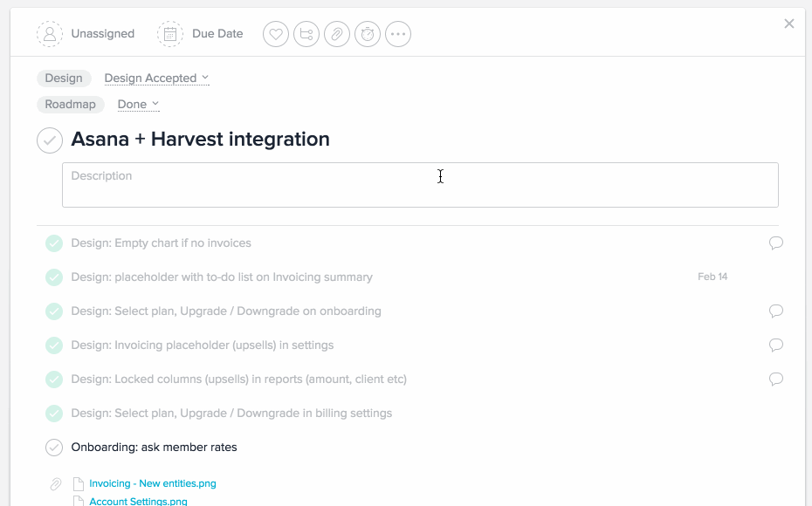This screenshot has height=506, width=812.
Task: Click into the Description field
Action: (x=420, y=184)
